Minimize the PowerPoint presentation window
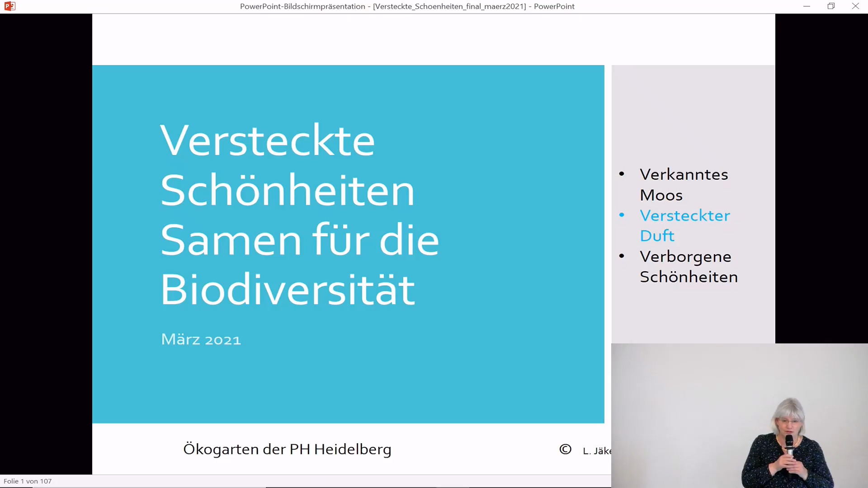868x488 pixels. pos(807,6)
